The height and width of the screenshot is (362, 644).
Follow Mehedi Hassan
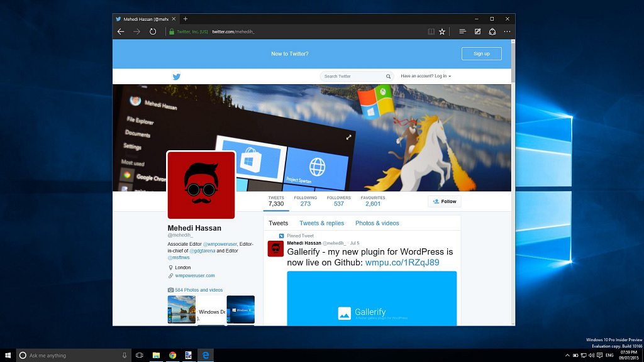point(445,202)
